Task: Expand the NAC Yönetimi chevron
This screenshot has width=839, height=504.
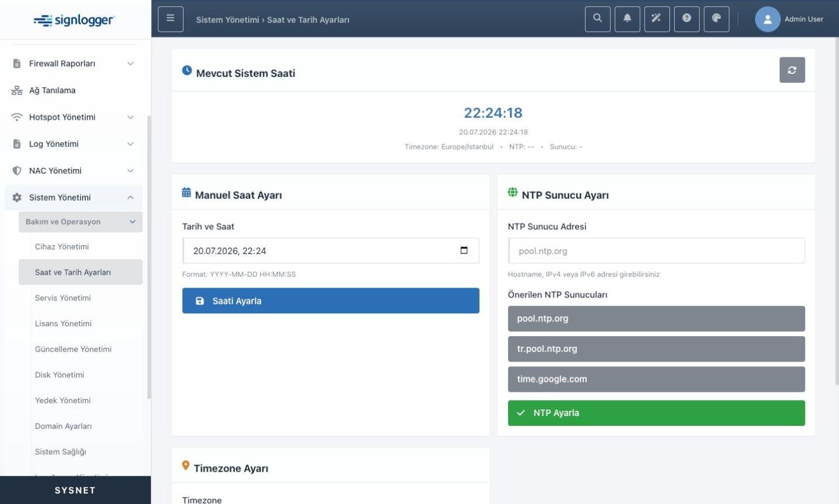Action: coord(130,171)
